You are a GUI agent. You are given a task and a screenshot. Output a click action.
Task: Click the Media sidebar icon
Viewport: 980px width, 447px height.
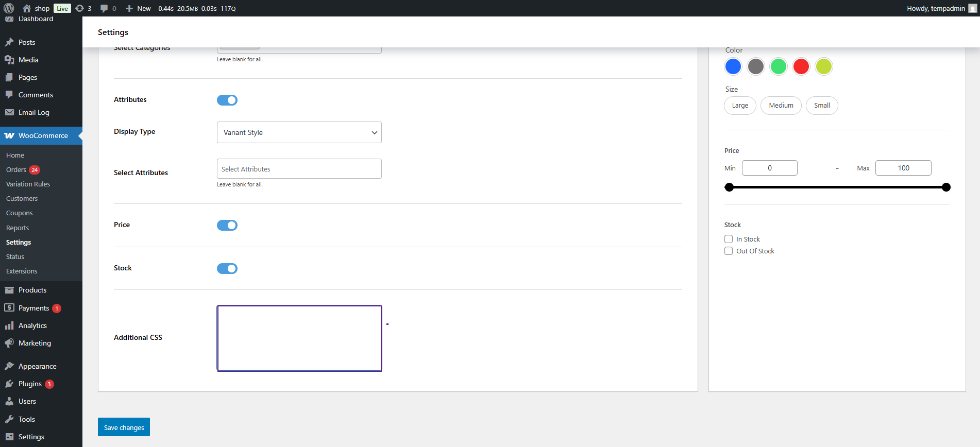pos(9,60)
